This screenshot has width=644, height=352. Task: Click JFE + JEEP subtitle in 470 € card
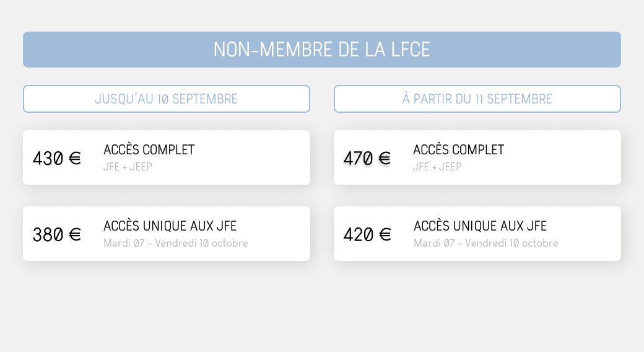(x=437, y=167)
